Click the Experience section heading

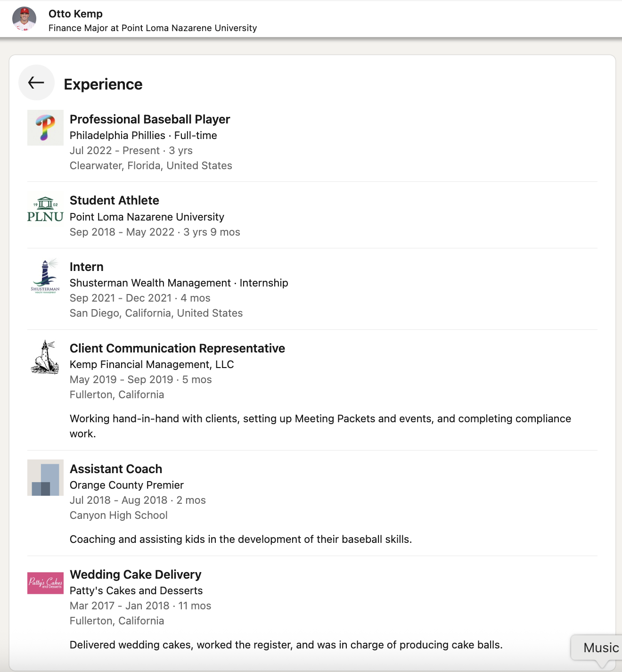click(x=103, y=84)
